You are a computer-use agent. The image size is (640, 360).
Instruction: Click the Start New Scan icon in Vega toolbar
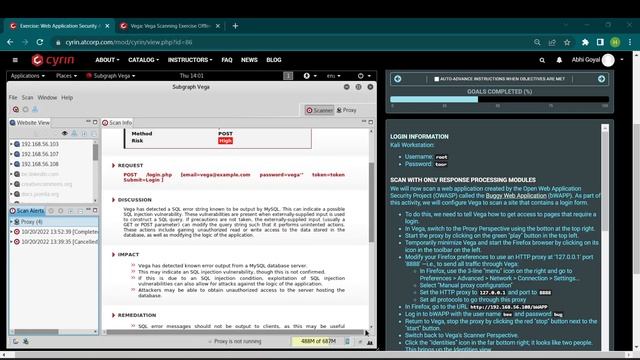point(16,109)
